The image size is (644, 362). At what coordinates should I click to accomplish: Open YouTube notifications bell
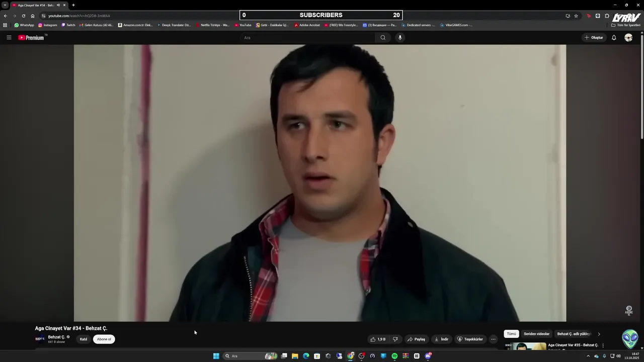point(614,38)
